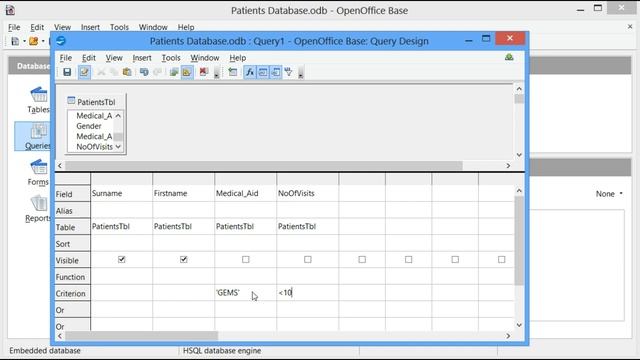
Task: Open Window menu in Query Design window
Action: pos(204,58)
